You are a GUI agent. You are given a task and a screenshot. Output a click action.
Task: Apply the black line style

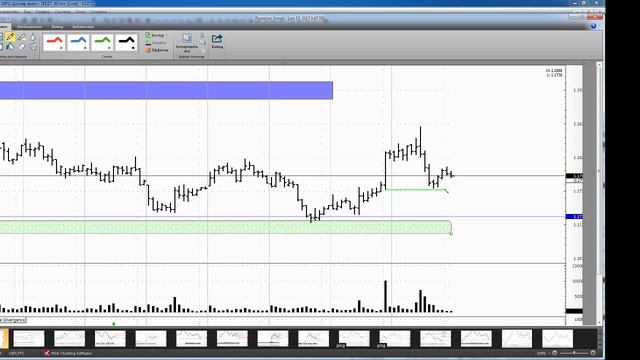[x=127, y=42]
